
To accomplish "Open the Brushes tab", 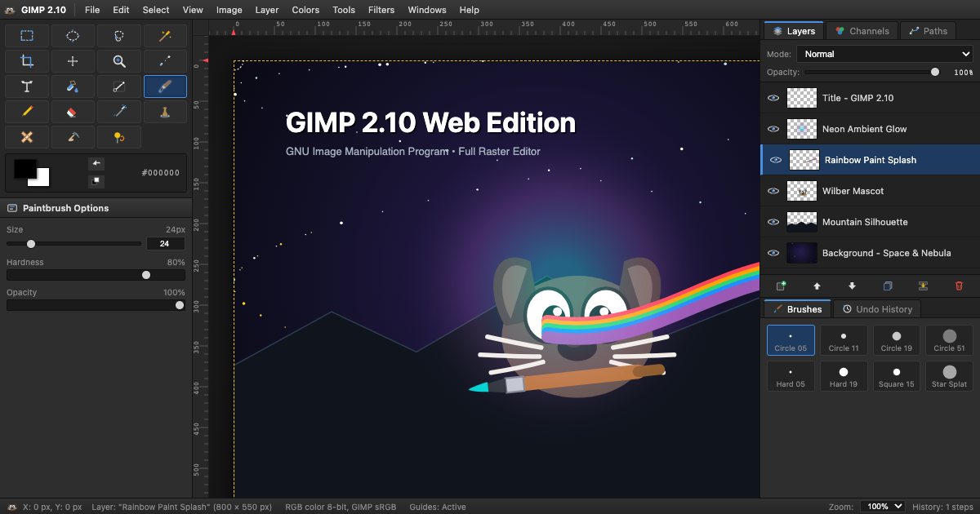I will (x=798, y=309).
